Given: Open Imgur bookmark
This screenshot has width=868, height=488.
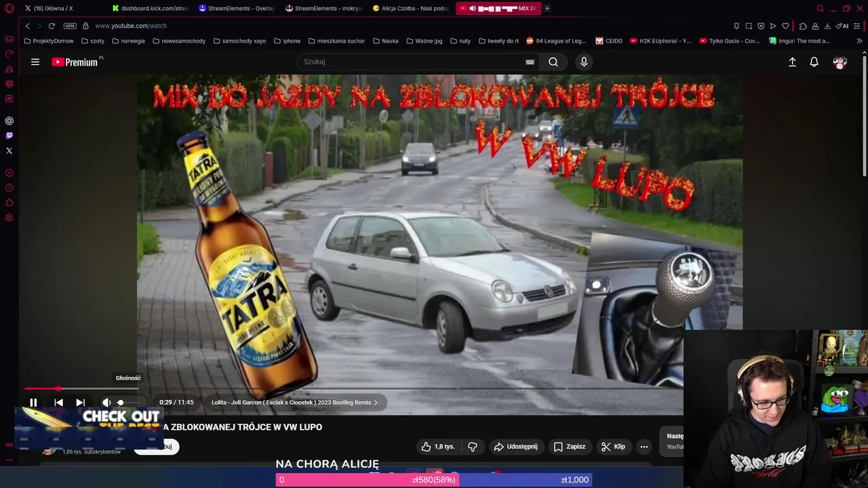Looking at the screenshot, I should pyautogui.click(x=800, y=41).
